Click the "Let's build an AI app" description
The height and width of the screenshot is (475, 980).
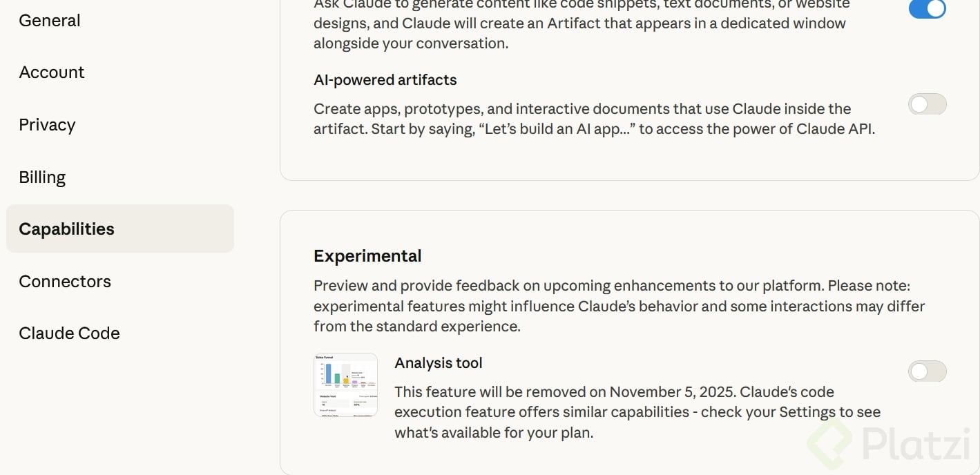pyautogui.click(x=594, y=119)
